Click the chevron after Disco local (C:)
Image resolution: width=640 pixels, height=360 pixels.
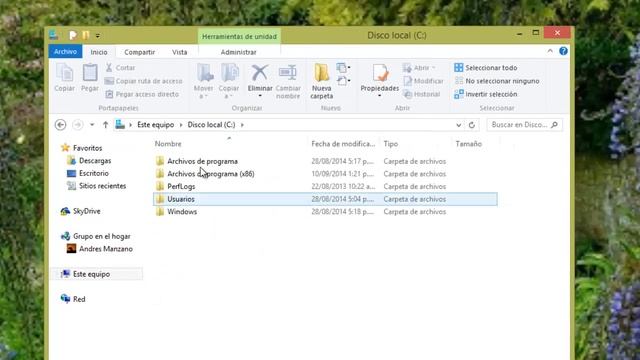(x=242, y=125)
